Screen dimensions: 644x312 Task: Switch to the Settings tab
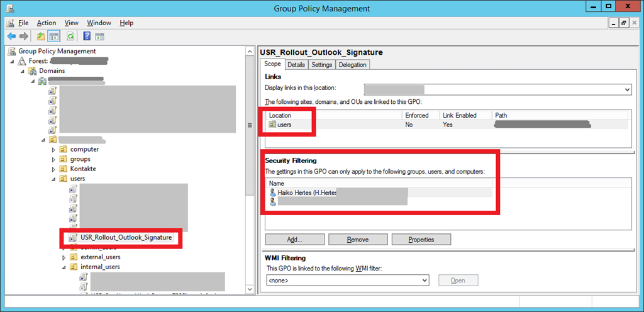pos(321,65)
